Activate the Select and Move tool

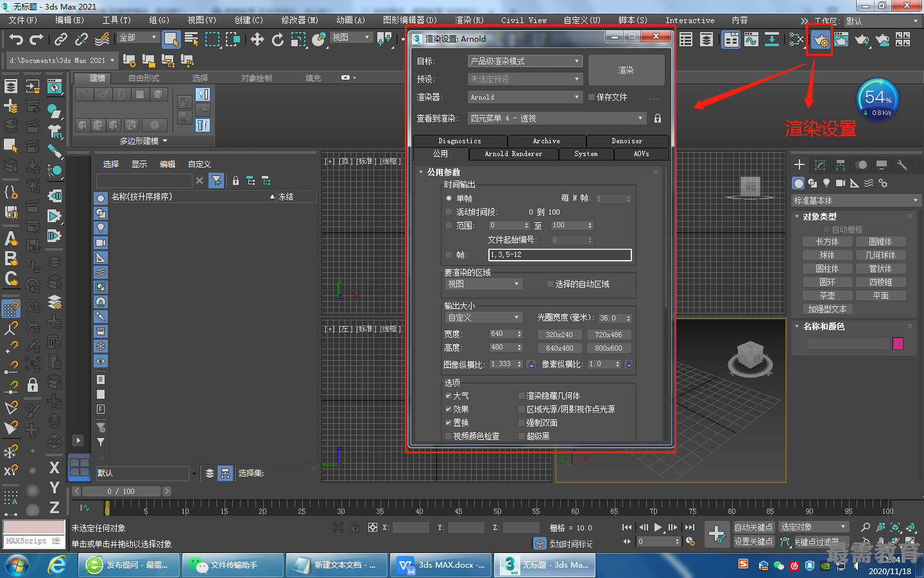[257, 39]
